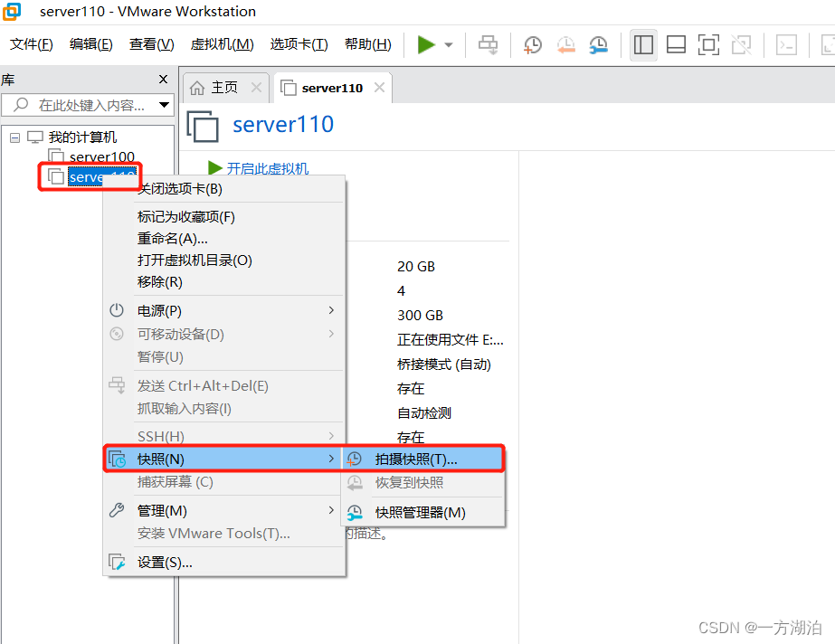Click the green power-on play icon in toolbar

coord(426,44)
